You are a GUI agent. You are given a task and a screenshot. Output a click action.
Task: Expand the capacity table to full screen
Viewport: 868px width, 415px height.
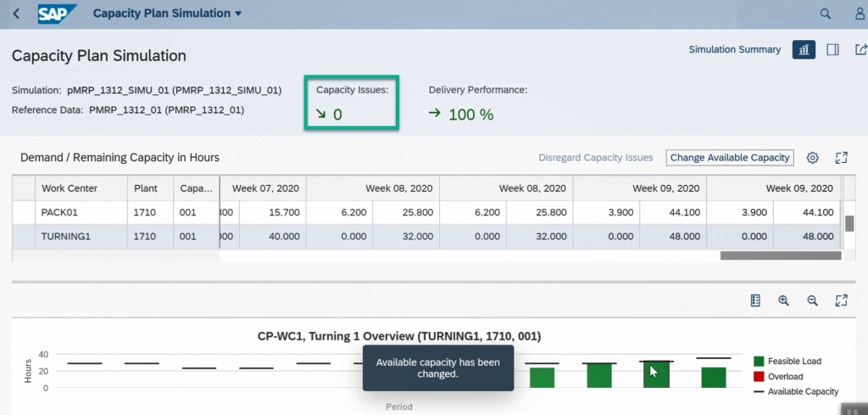coord(842,158)
